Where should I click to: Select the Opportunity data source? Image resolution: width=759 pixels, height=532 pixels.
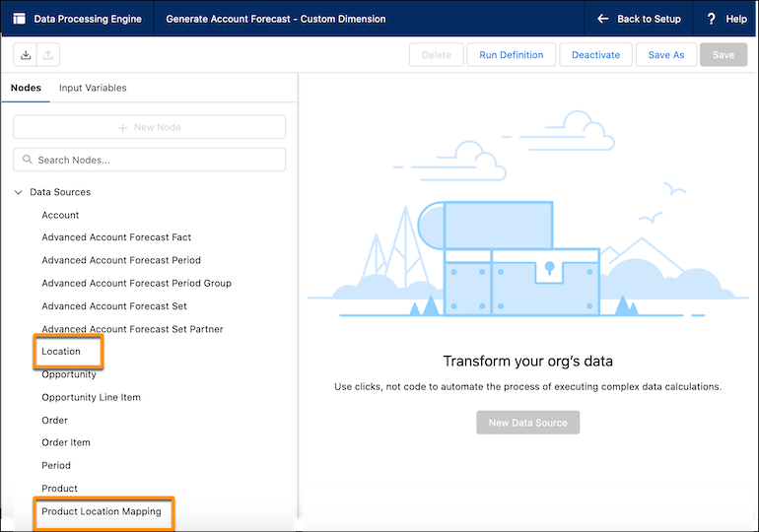(x=69, y=374)
